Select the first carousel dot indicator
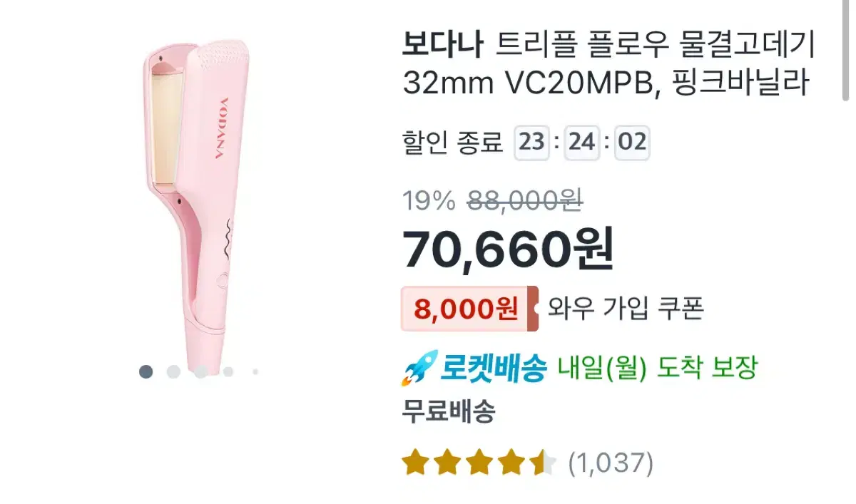The image size is (856, 504). pos(146,371)
